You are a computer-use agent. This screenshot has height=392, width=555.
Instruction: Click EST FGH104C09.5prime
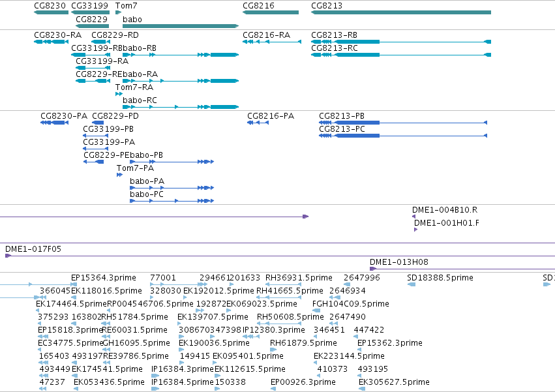click(351, 304)
